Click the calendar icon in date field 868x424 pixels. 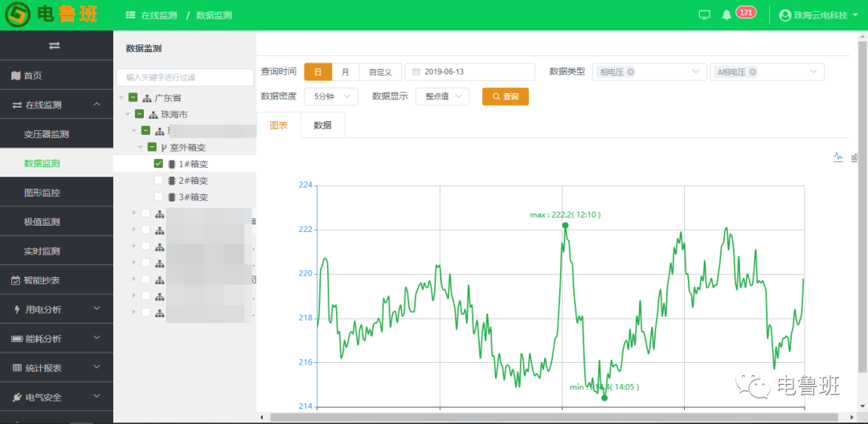tap(416, 72)
